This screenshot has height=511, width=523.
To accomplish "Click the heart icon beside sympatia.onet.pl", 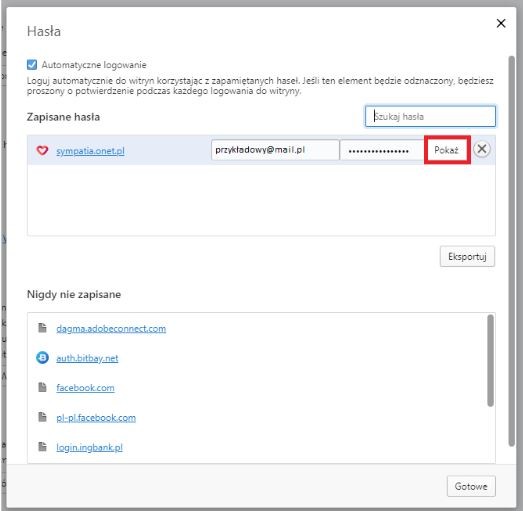I will click(42, 150).
